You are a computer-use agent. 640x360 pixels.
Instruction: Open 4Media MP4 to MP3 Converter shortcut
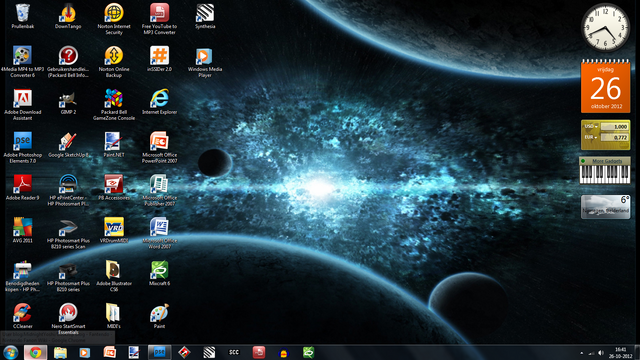click(x=22, y=62)
